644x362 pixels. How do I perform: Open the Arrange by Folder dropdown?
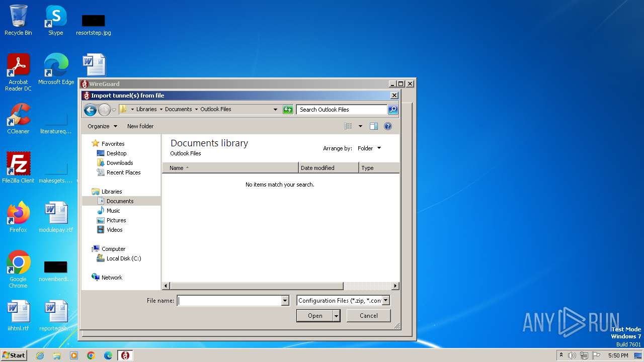coord(370,148)
